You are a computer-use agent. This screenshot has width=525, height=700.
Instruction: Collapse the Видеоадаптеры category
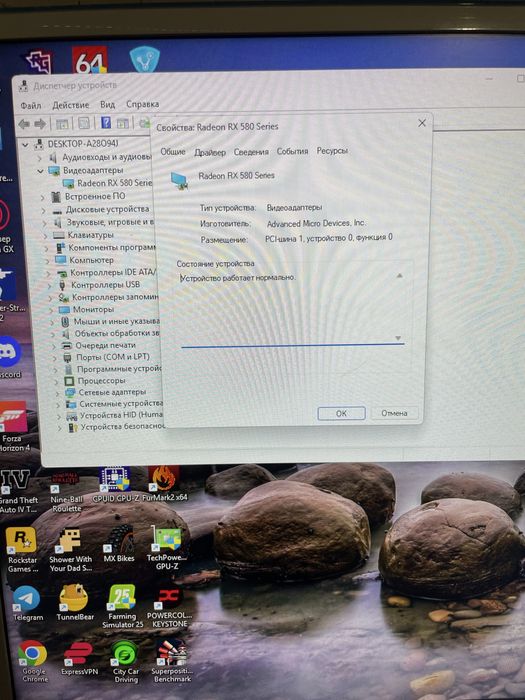coord(40,171)
